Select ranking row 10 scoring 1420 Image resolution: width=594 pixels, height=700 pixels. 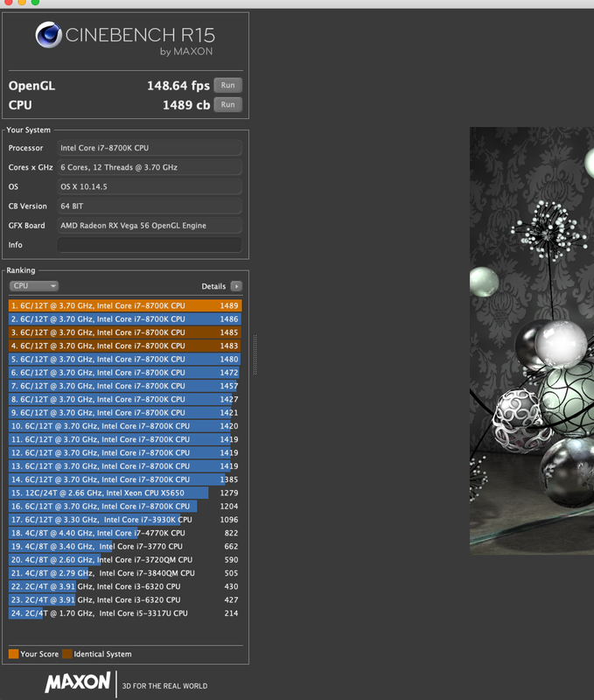[x=125, y=426]
